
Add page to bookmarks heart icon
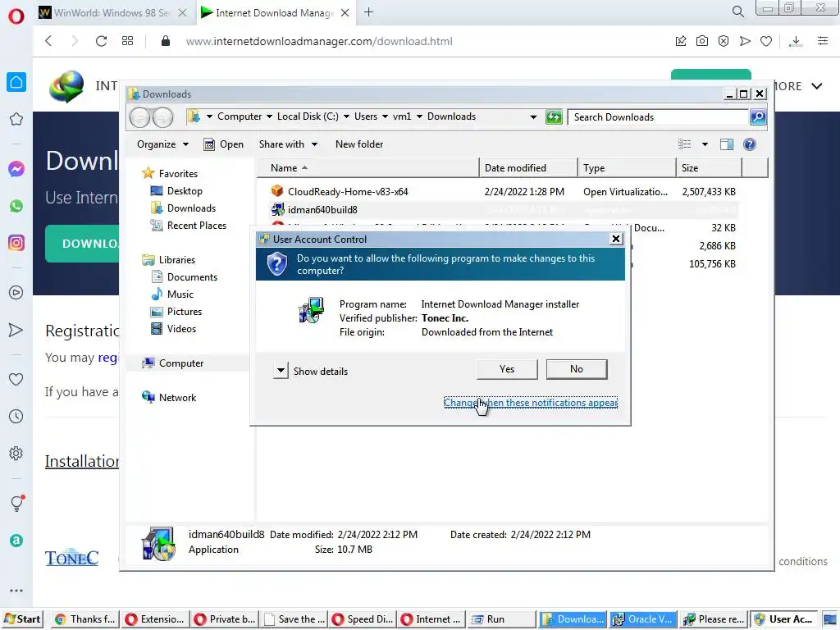point(766,41)
